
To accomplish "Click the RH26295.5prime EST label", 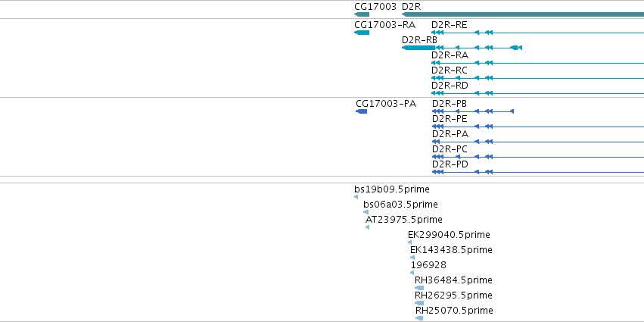I will (453, 295).
